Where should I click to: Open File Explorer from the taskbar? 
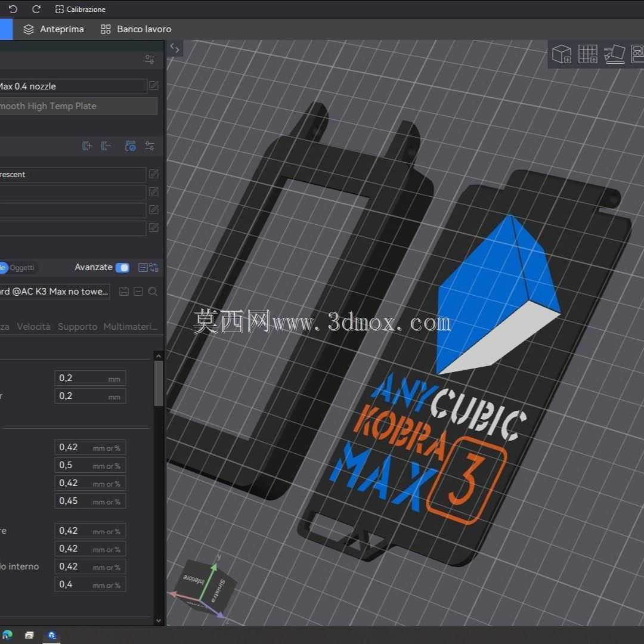[29, 635]
